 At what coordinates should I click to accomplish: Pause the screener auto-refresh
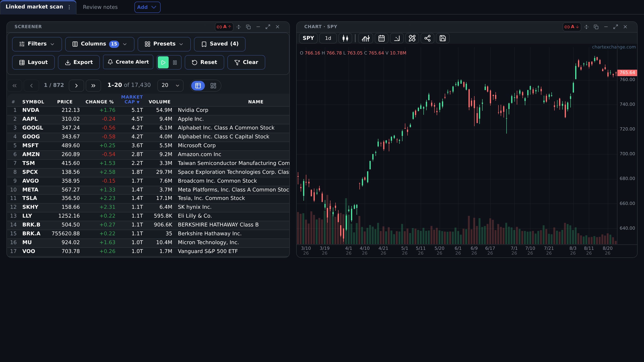coord(175,62)
